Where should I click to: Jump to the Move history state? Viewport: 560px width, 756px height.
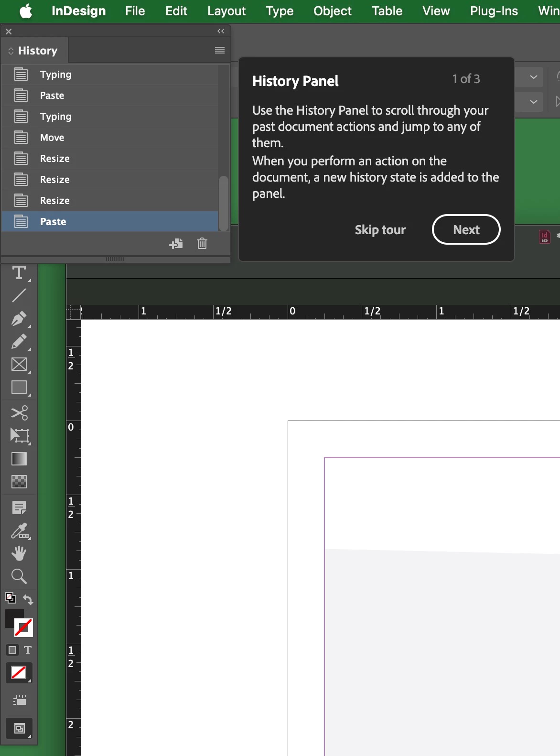[110, 138]
